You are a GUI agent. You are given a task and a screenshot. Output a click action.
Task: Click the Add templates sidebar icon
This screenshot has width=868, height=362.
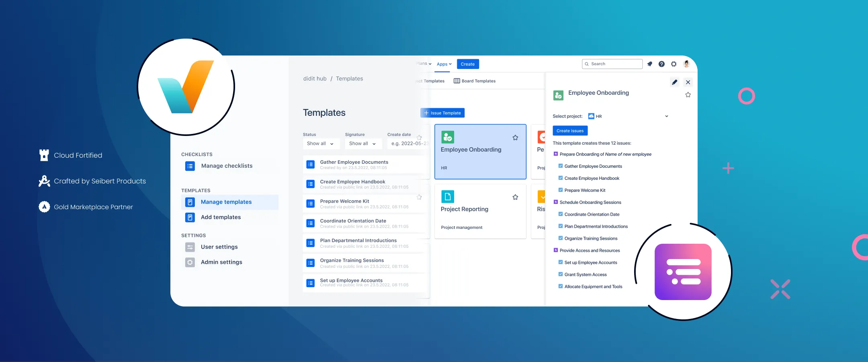(190, 217)
